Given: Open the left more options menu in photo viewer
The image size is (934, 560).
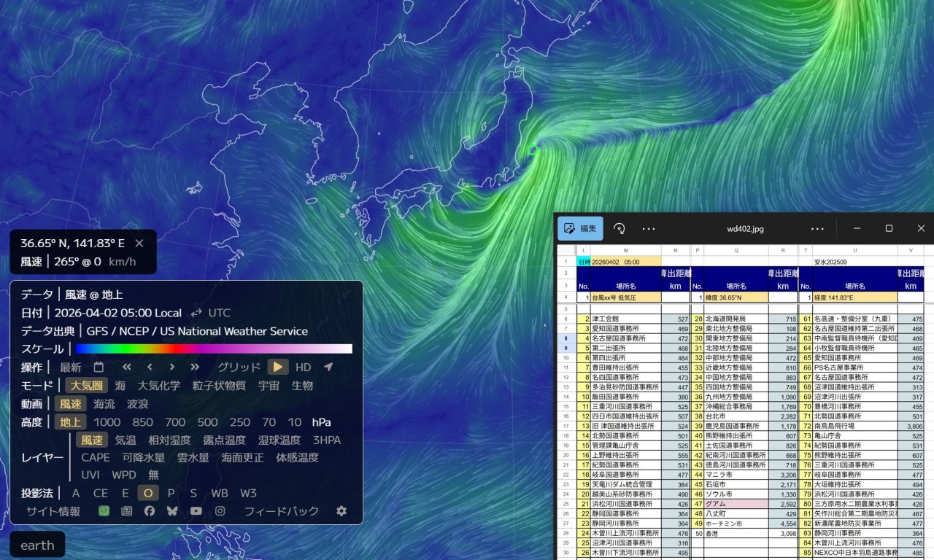Looking at the screenshot, I should pos(649,228).
